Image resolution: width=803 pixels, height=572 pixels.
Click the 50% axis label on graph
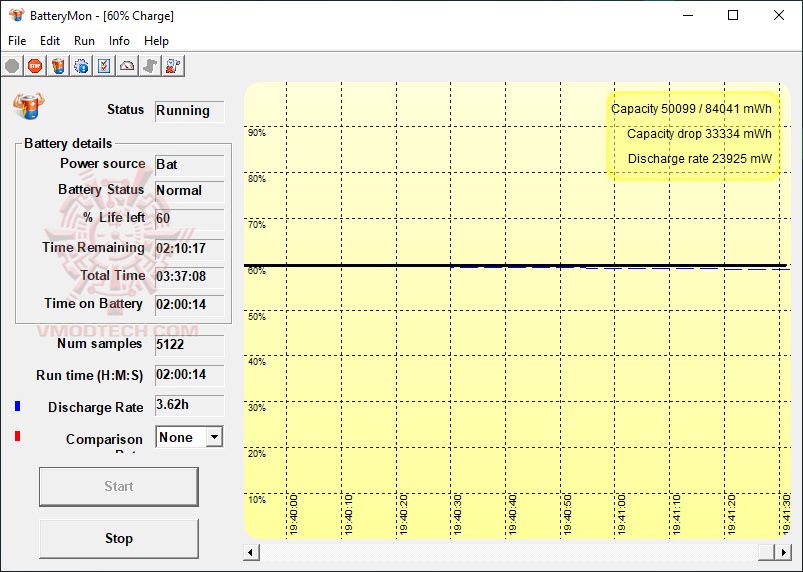coord(257,316)
